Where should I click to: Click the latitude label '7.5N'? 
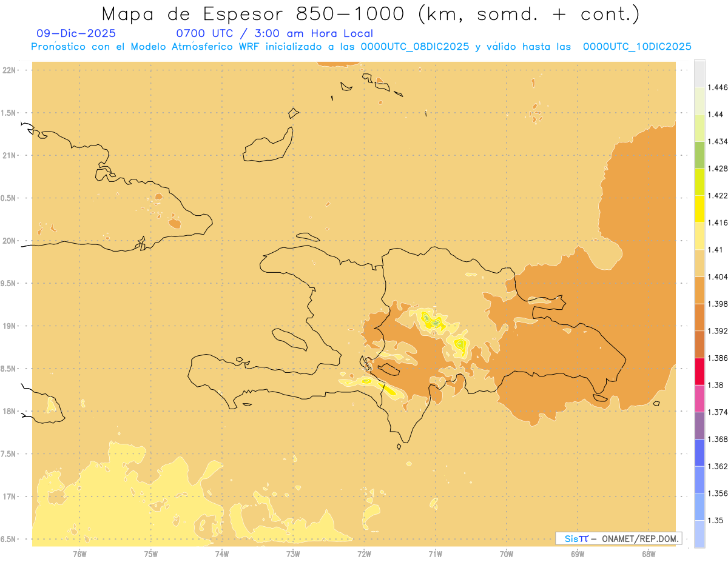pyautogui.click(x=9, y=454)
